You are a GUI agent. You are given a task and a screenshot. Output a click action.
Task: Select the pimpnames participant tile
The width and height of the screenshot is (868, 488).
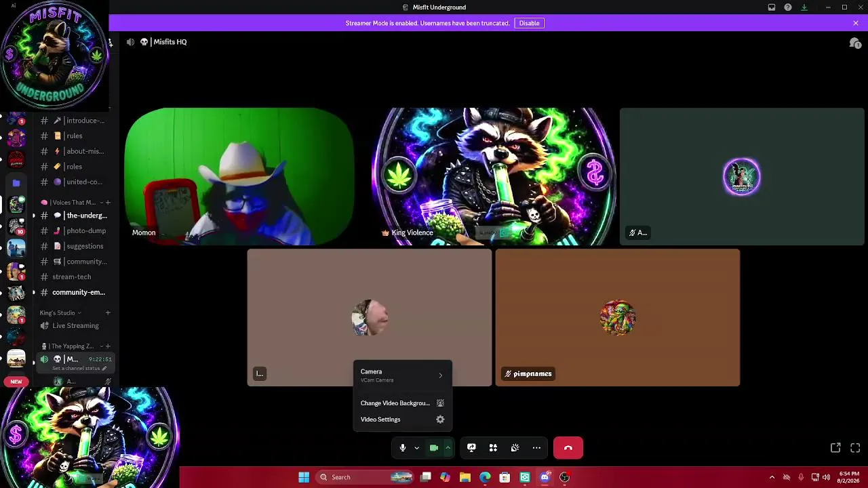click(x=618, y=318)
